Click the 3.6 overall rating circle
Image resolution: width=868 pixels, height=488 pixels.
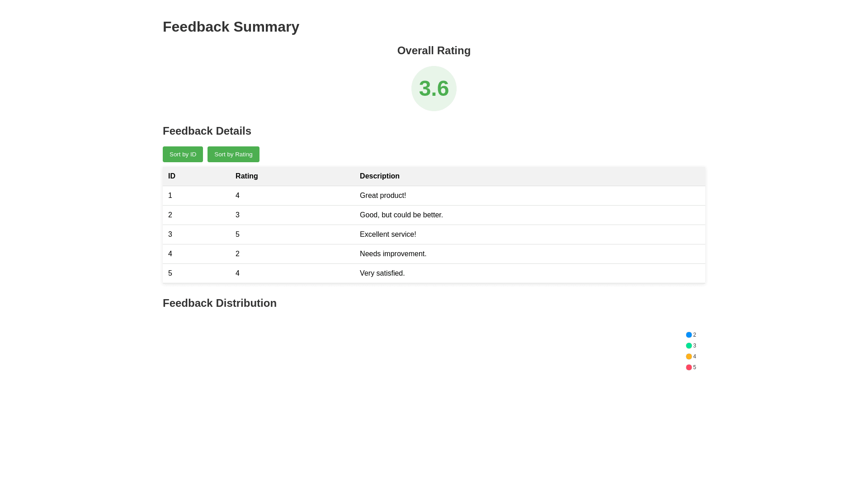pos(434,89)
